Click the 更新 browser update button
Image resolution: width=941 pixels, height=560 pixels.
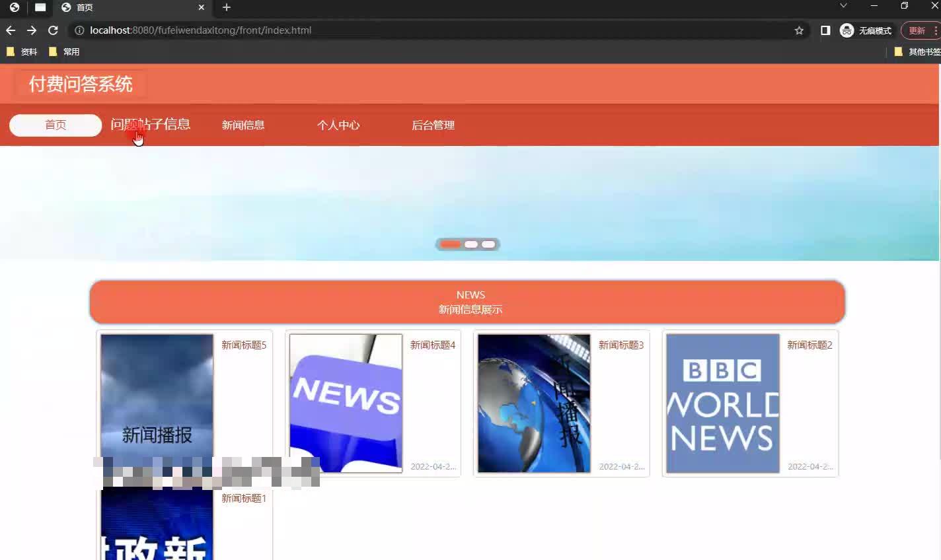920,30
